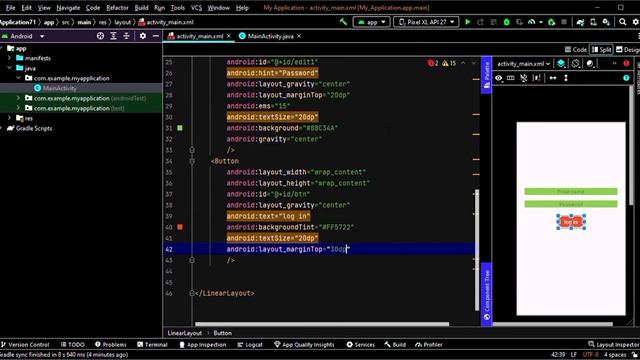Viewport: 640px width, 360px height.
Task: Open the Logcat tool window
Action: coord(250,344)
